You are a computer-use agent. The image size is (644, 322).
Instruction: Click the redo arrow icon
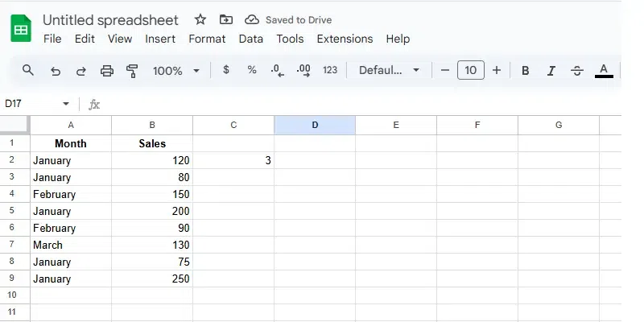[80, 71]
